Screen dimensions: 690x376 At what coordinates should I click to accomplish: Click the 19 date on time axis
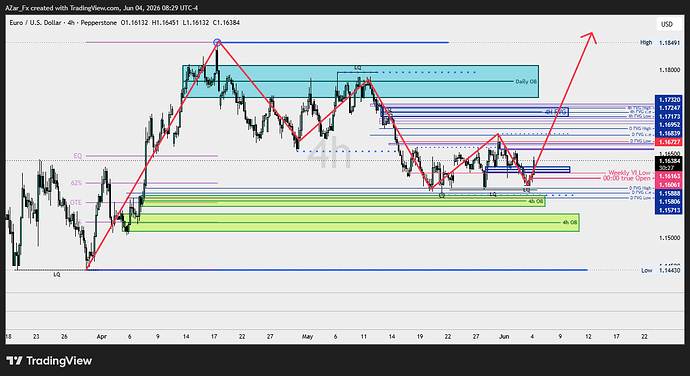(x=420, y=336)
